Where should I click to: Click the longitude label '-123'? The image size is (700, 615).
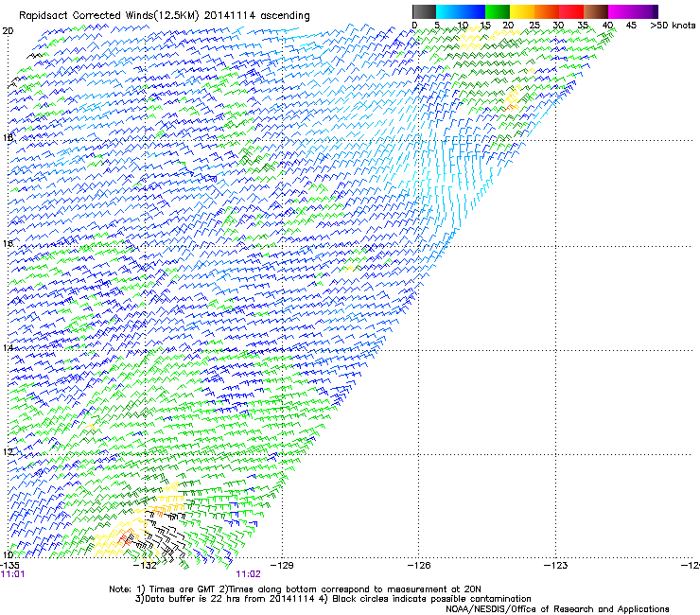pos(555,566)
